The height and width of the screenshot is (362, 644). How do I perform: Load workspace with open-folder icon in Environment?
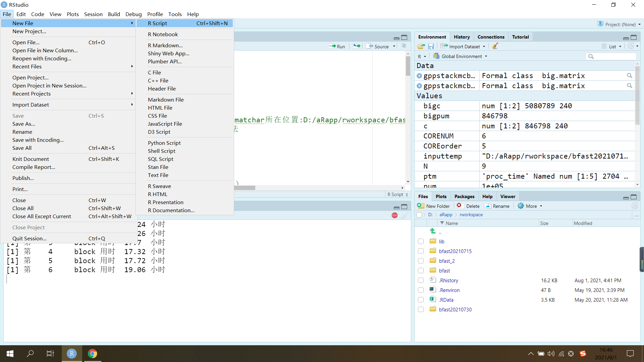pos(421,46)
